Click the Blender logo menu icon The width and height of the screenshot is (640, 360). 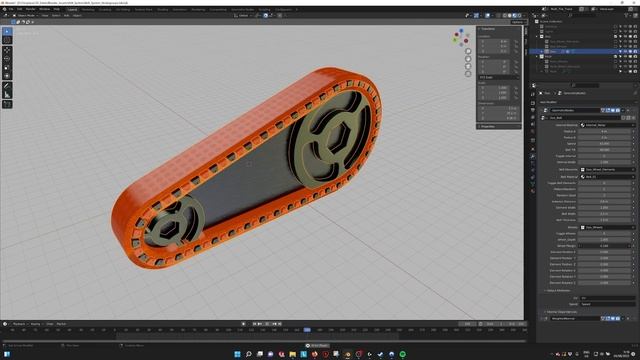[x=4, y=9]
